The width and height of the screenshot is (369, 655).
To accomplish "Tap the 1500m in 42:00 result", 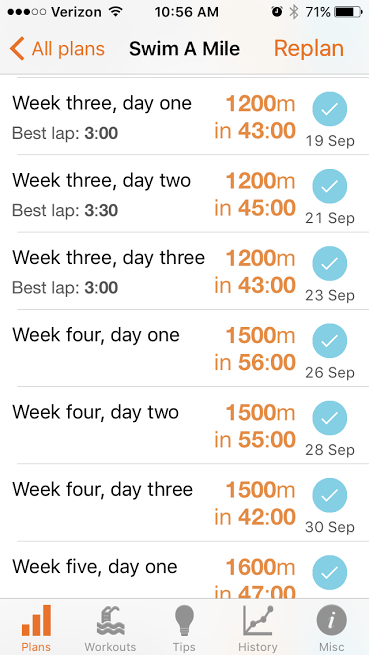I will [x=255, y=504].
